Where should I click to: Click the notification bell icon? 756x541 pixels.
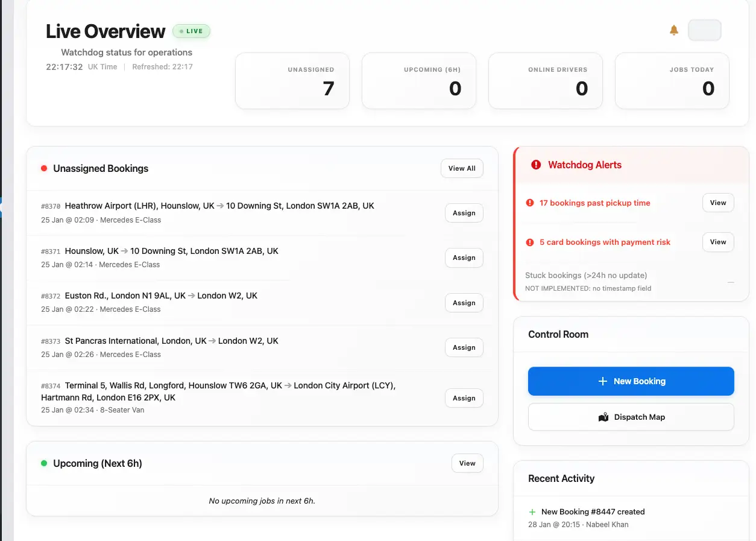[674, 30]
